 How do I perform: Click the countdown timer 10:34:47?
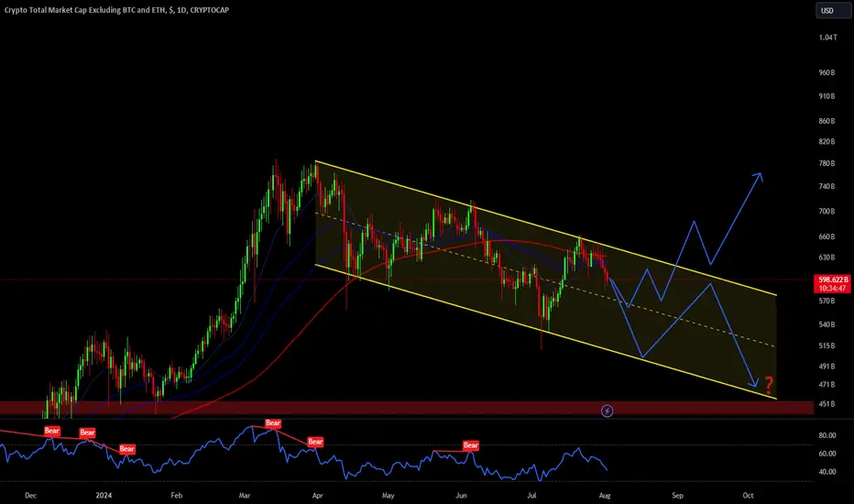pos(832,289)
